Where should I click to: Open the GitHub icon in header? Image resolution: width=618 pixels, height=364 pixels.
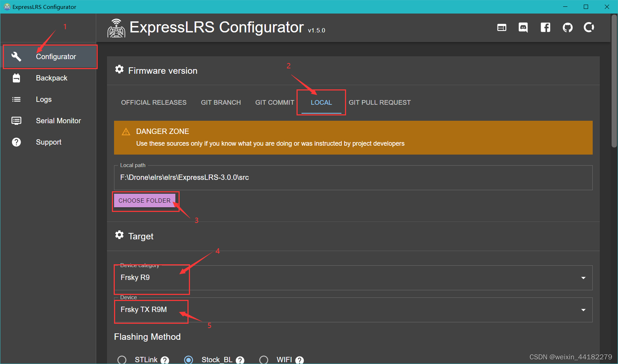point(567,27)
